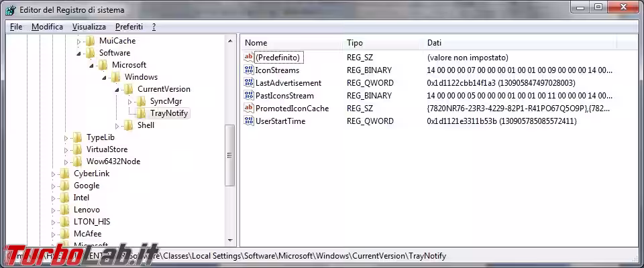Click the PromotedIconCache string value icon
The image size is (644, 268).
click(249, 109)
